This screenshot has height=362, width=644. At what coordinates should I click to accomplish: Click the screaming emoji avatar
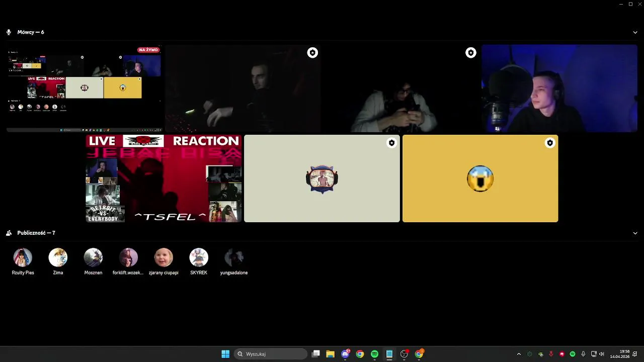[480, 178]
